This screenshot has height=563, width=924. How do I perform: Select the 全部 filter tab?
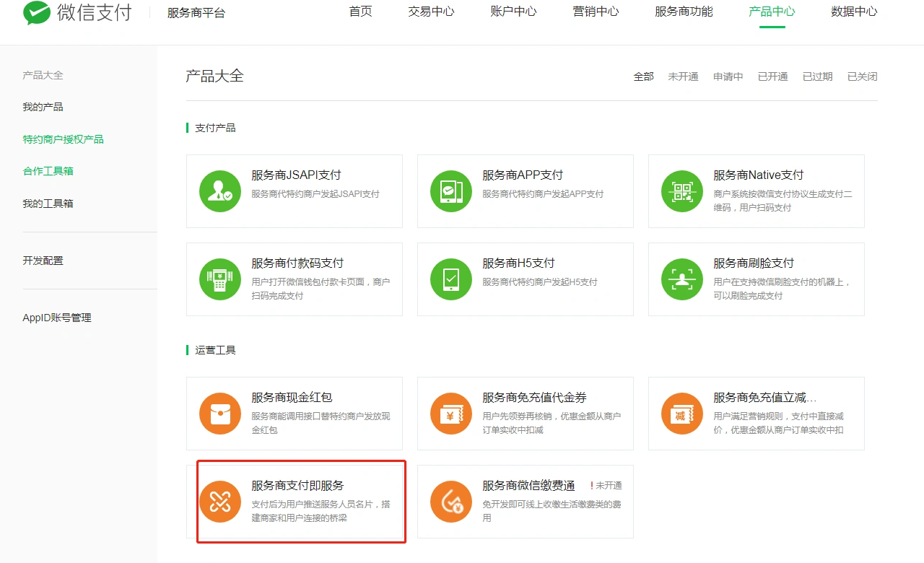pos(644,77)
